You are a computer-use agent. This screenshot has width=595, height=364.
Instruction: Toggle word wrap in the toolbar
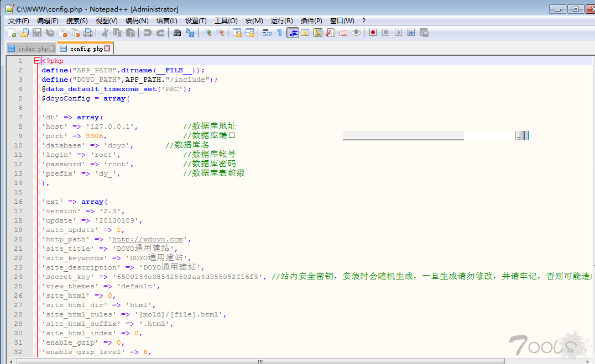[x=267, y=33]
